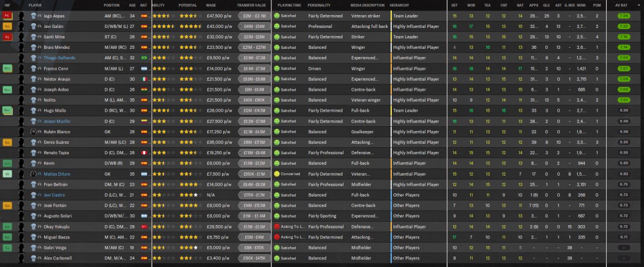Viewport: 644px width, 267px height.
Task: Click Fran Beltrán's potential star rating
Action: click(191, 184)
